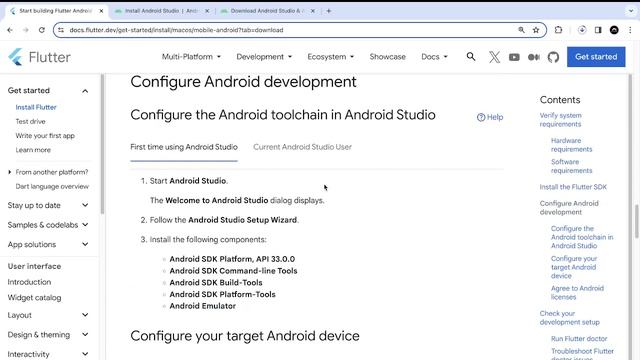Open a new browser tab with plus
The width and height of the screenshot is (640, 360).
[329, 11]
